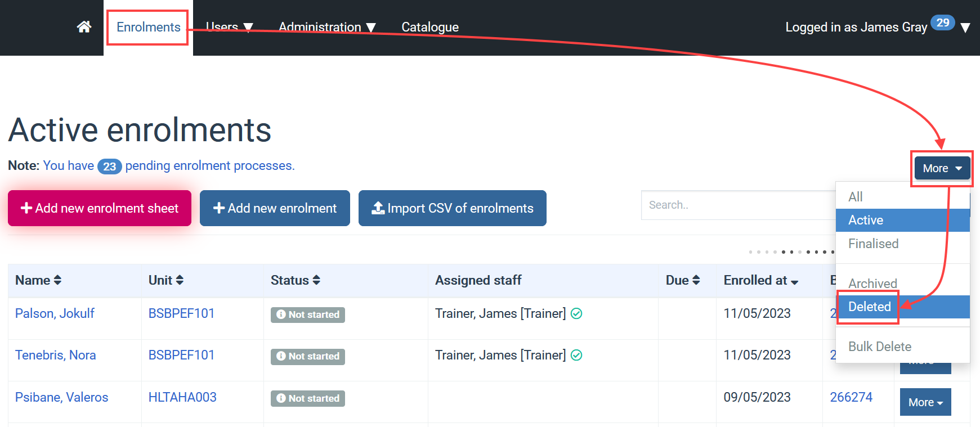Select Deleted from the filter menu
The width and height of the screenshot is (980, 427).
pyautogui.click(x=870, y=307)
